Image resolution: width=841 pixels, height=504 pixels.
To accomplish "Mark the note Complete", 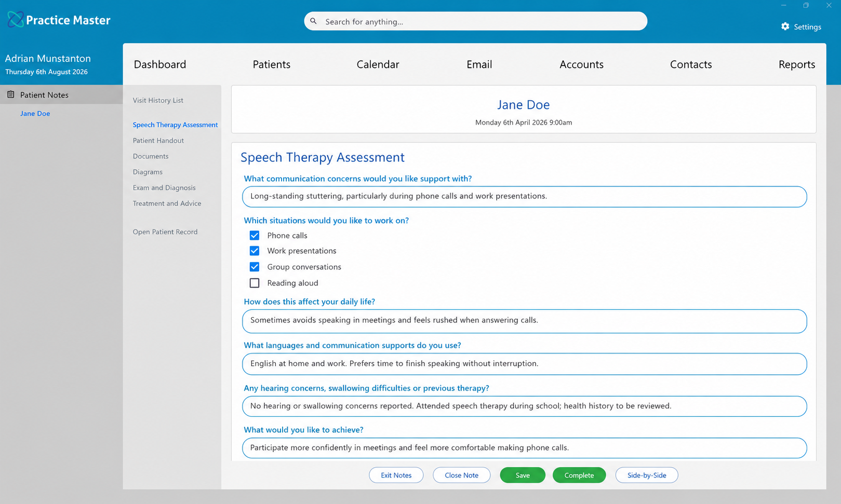I will click(x=579, y=475).
